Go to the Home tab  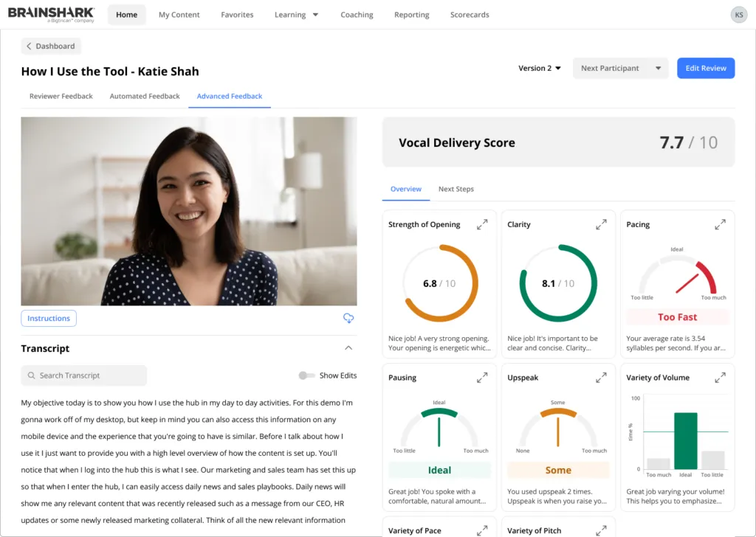pyautogui.click(x=126, y=15)
